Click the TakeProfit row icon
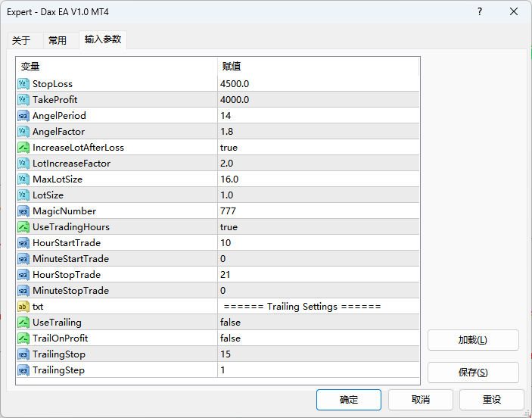 click(23, 100)
